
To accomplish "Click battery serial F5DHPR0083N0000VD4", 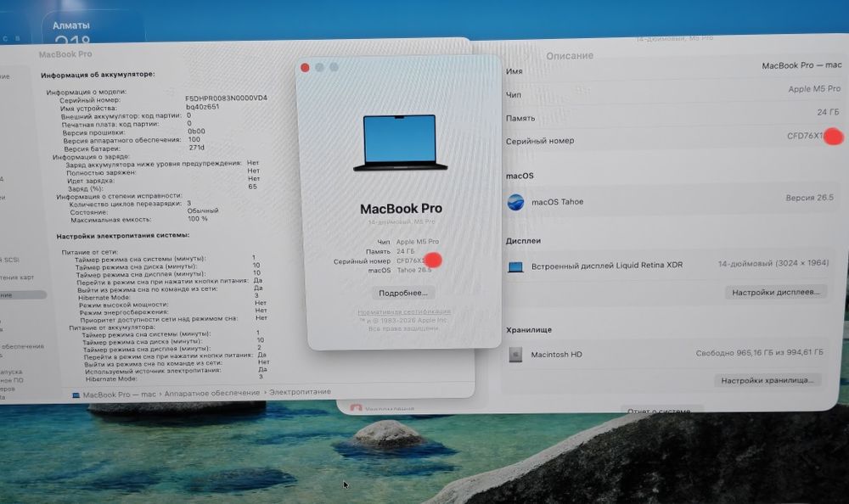I will pyautogui.click(x=226, y=98).
